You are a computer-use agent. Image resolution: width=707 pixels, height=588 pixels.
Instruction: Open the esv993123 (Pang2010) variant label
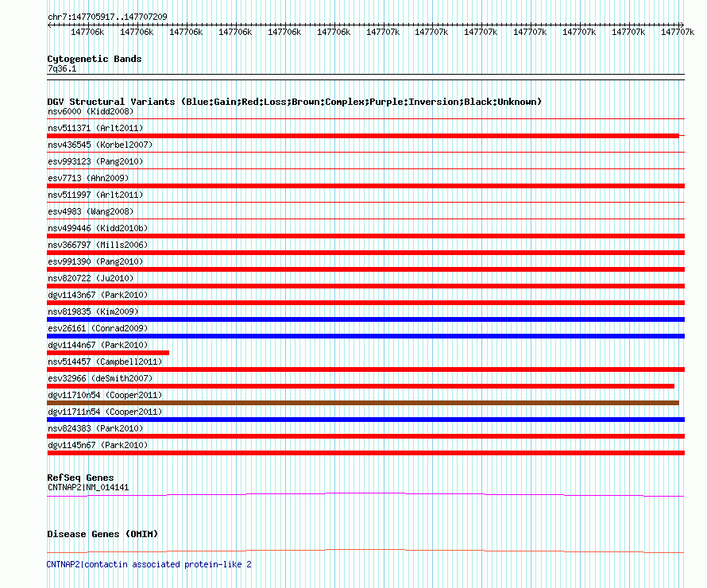(95, 161)
